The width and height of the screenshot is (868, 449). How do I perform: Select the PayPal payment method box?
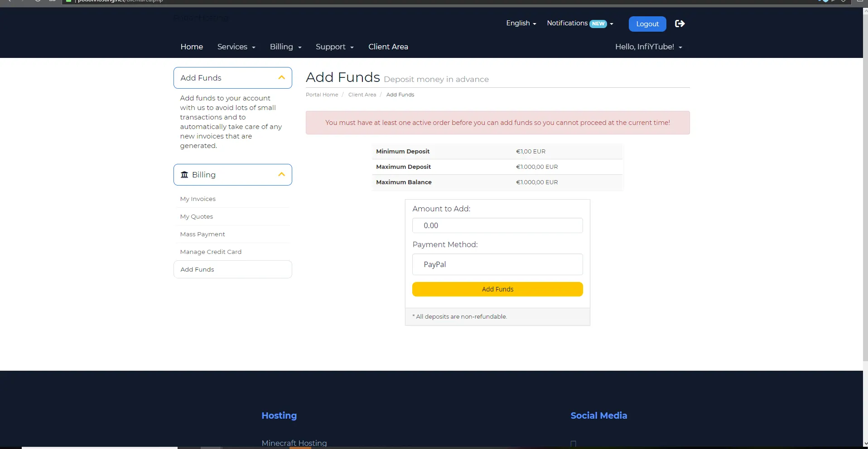point(497,264)
